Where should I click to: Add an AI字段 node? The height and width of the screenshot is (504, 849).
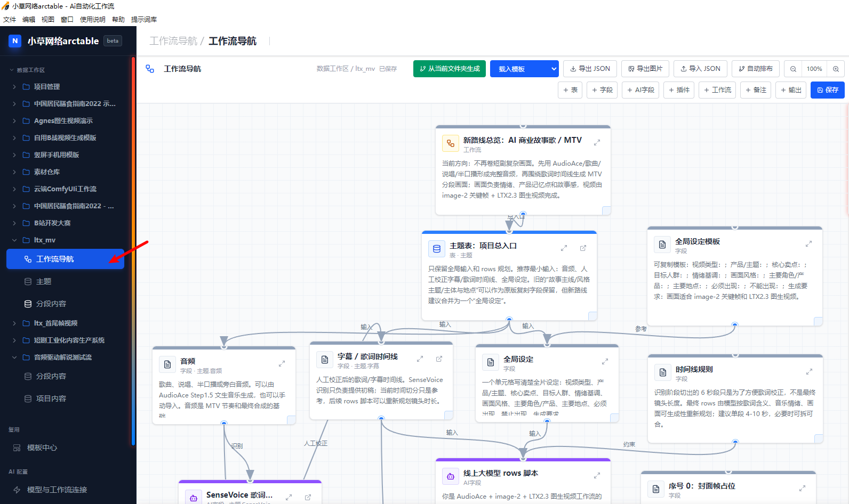pos(641,90)
